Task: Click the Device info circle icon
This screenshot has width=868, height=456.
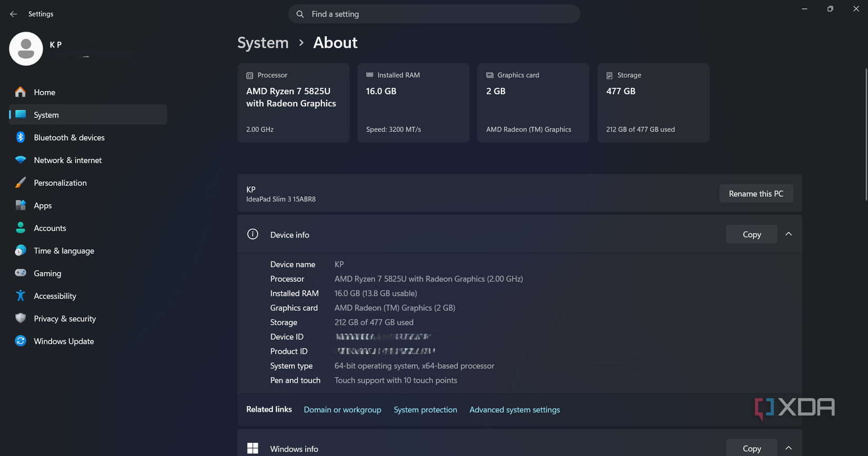Action: pyautogui.click(x=253, y=234)
